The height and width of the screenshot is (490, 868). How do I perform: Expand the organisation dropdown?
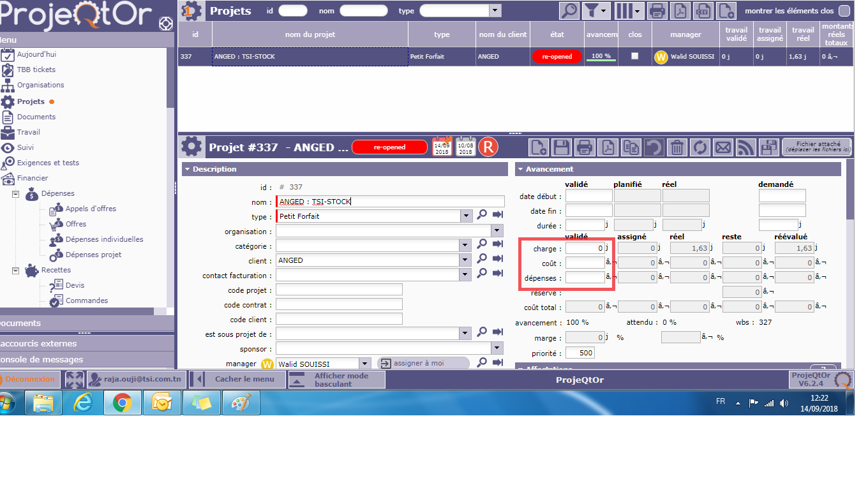[498, 231]
